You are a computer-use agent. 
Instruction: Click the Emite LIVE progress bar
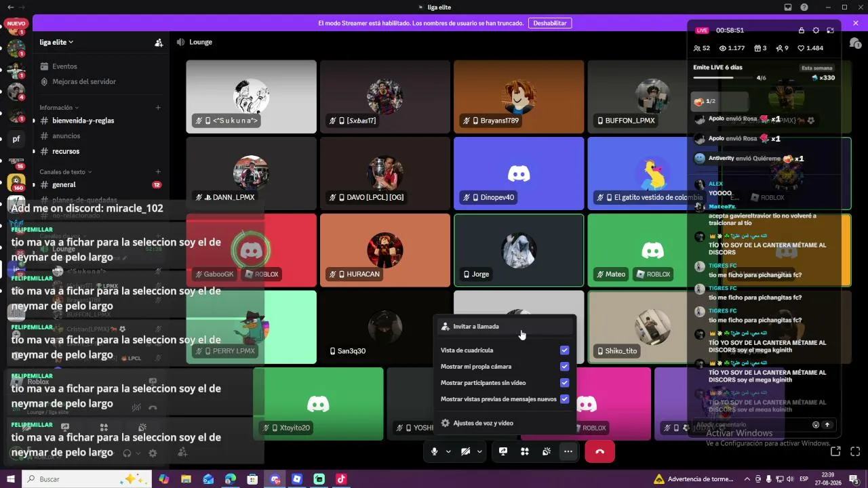tap(723, 78)
